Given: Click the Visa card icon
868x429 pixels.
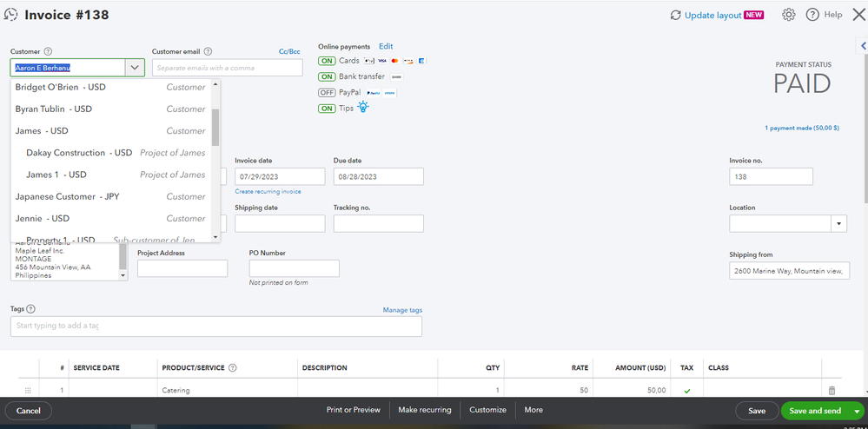Looking at the screenshot, I should 382,60.
